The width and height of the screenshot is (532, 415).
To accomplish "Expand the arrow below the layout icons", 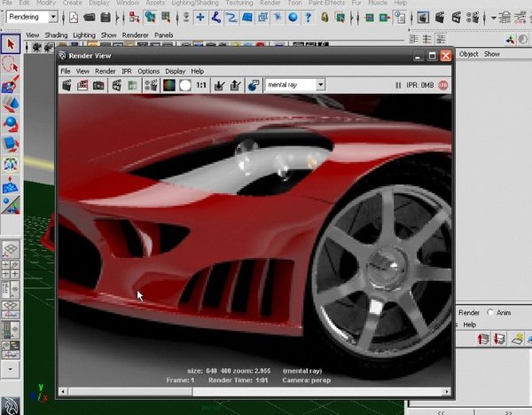I will click(x=11, y=367).
